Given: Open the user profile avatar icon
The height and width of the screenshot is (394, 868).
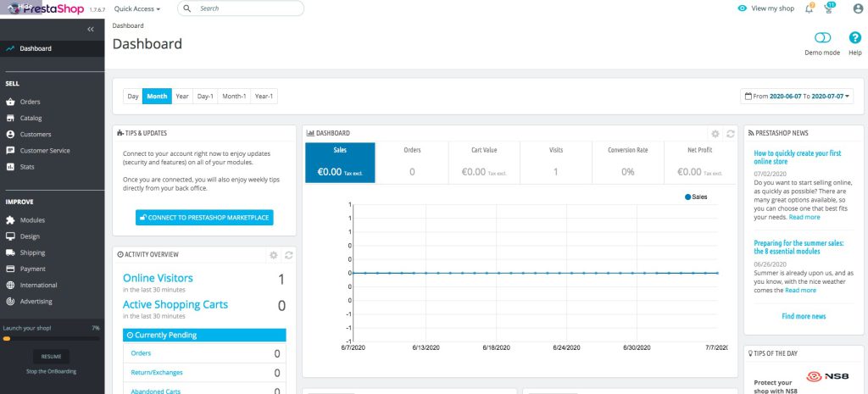Looking at the screenshot, I should [858, 8].
